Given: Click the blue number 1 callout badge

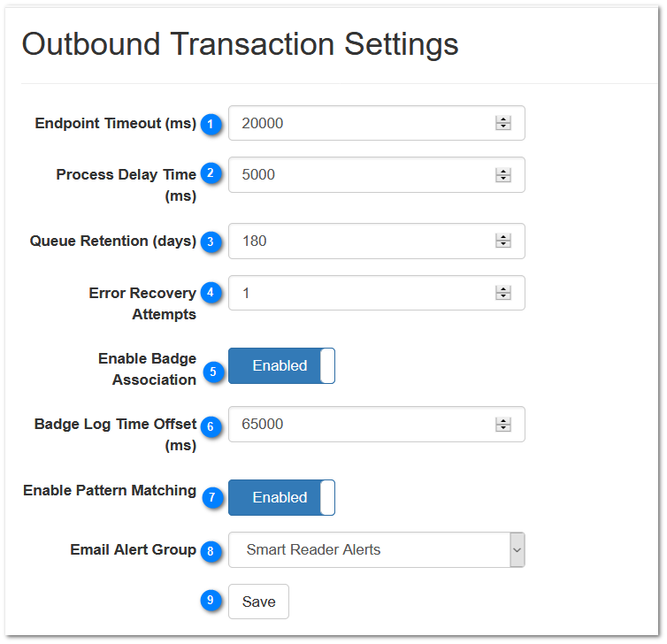Looking at the screenshot, I should pos(211,125).
